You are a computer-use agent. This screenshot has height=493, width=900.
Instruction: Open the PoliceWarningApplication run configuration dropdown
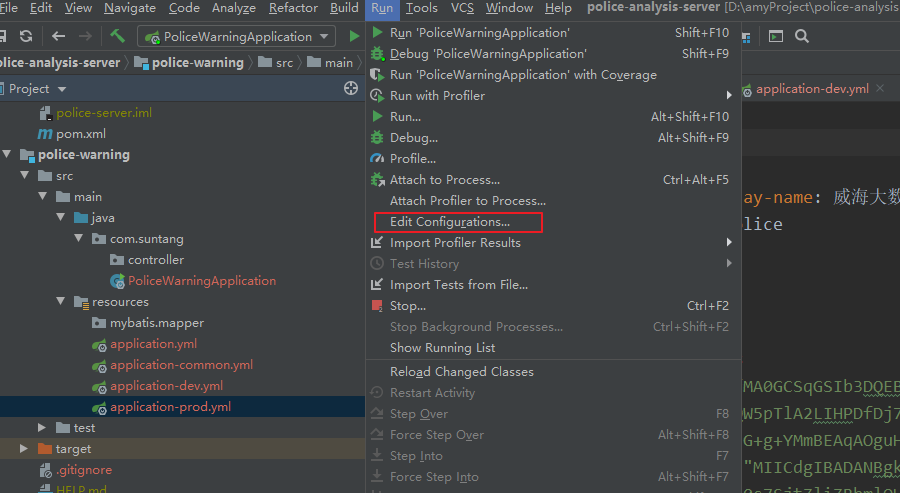coord(236,37)
